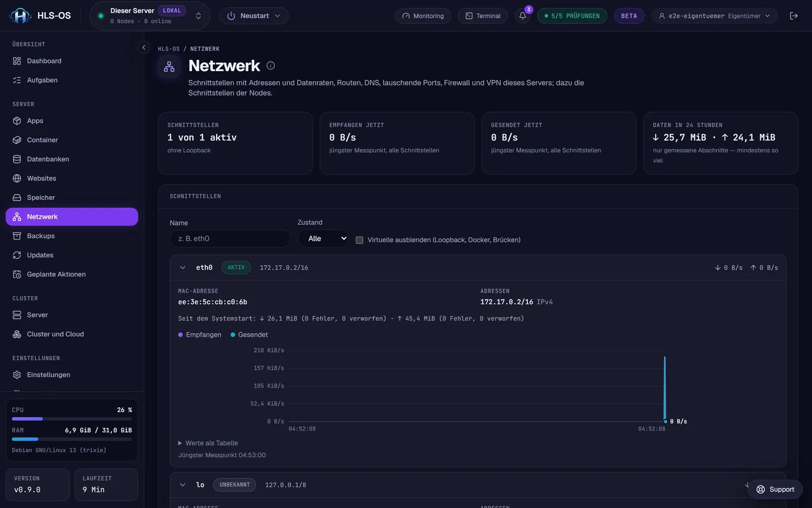This screenshot has width=812, height=508.
Task: Launch the Terminal button
Action: pyautogui.click(x=483, y=16)
